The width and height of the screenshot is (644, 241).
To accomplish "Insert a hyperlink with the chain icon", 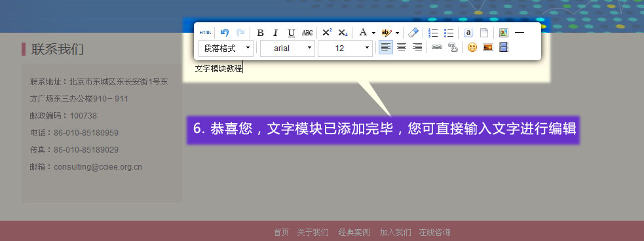I will click(436, 48).
